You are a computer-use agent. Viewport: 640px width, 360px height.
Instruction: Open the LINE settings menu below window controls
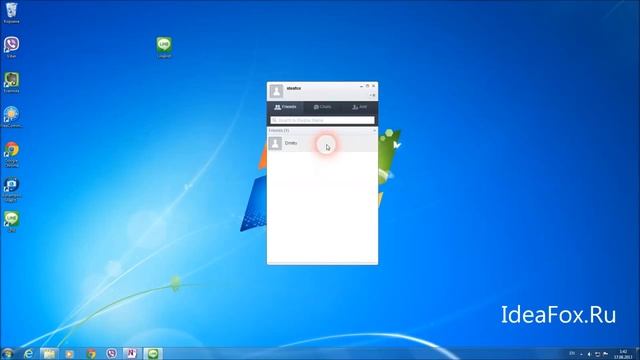click(373, 95)
